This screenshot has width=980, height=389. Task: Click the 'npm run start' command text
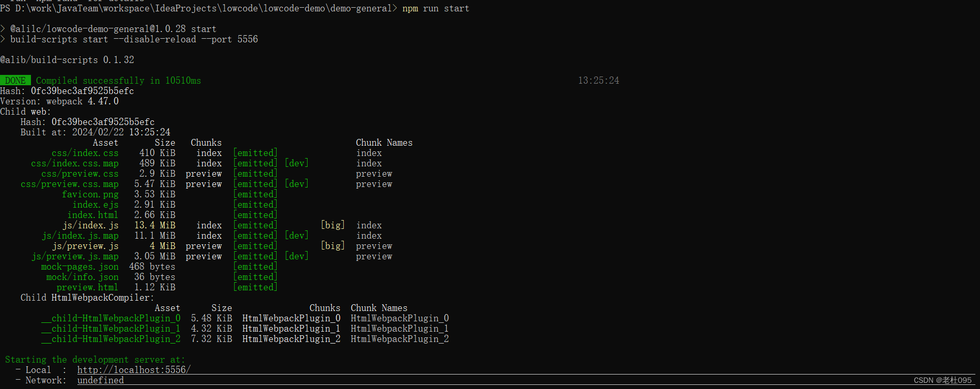pos(436,8)
